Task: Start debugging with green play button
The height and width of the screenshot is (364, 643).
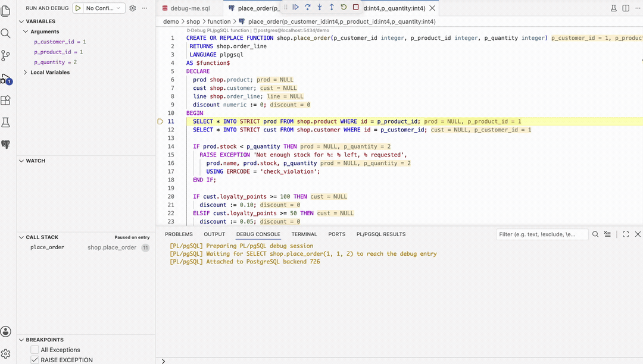Action: [x=78, y=8]
